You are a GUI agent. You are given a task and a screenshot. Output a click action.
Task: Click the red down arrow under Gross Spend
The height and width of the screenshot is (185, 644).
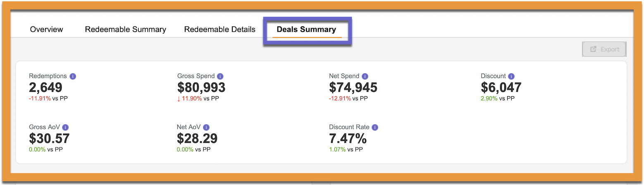(179, 99)
